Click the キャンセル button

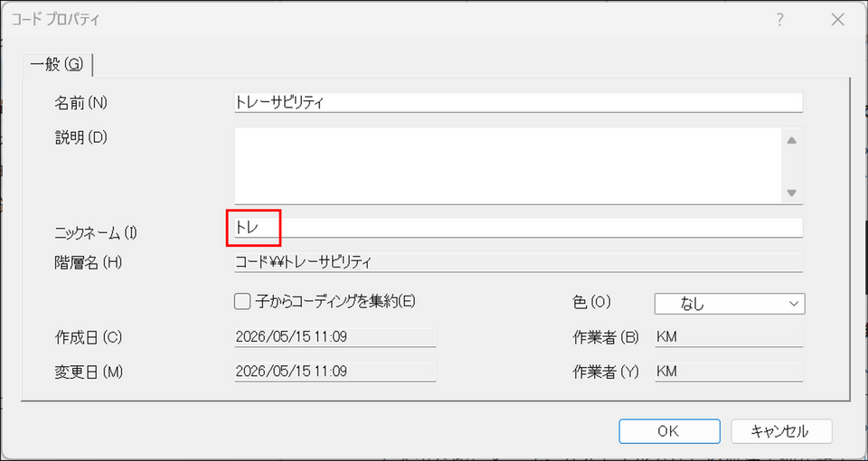coord(781,431)
